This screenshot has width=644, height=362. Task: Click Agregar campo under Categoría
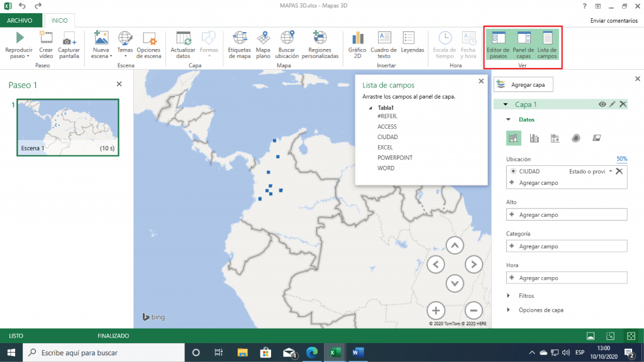[x=567, y=246]
